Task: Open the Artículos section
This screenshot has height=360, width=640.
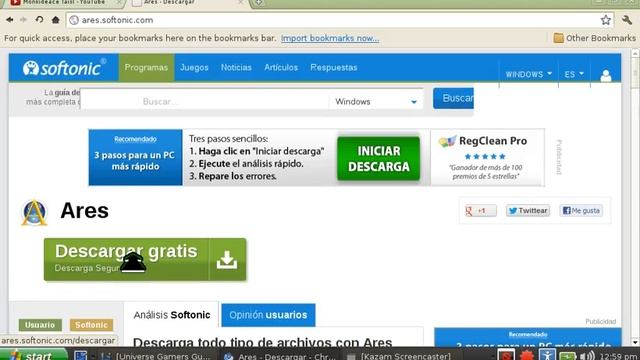Action: pos(281,67)
